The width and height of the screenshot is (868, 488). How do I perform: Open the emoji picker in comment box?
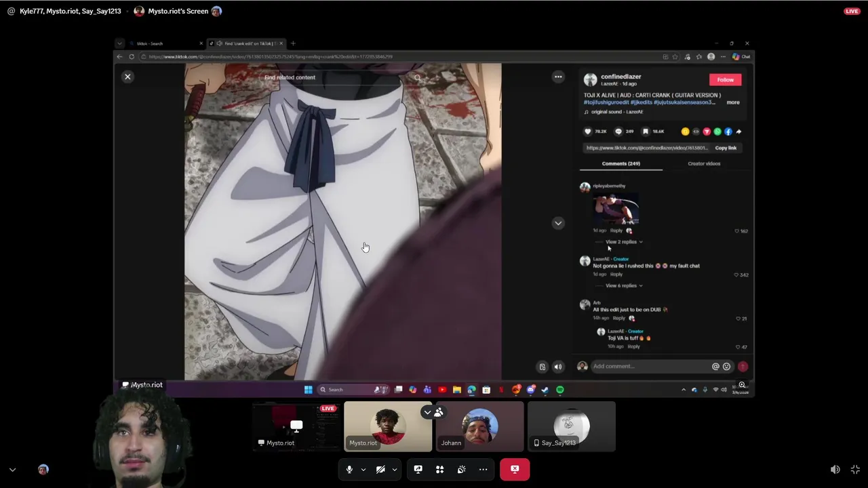tap(726, 367)
